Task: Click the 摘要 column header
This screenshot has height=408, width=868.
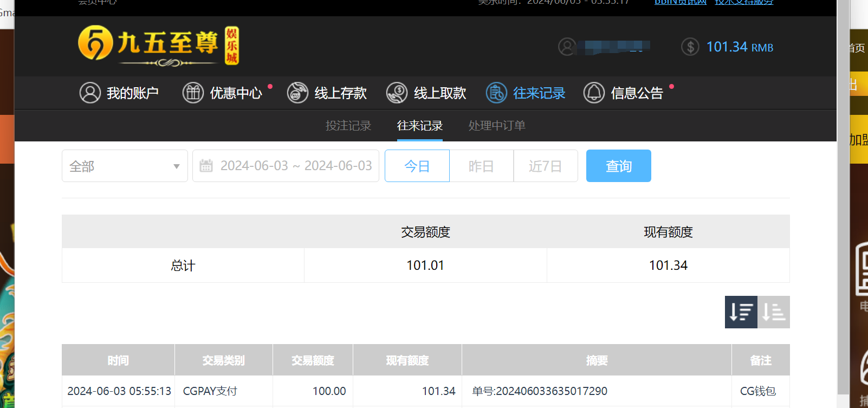Action: [x=597, y=360]
